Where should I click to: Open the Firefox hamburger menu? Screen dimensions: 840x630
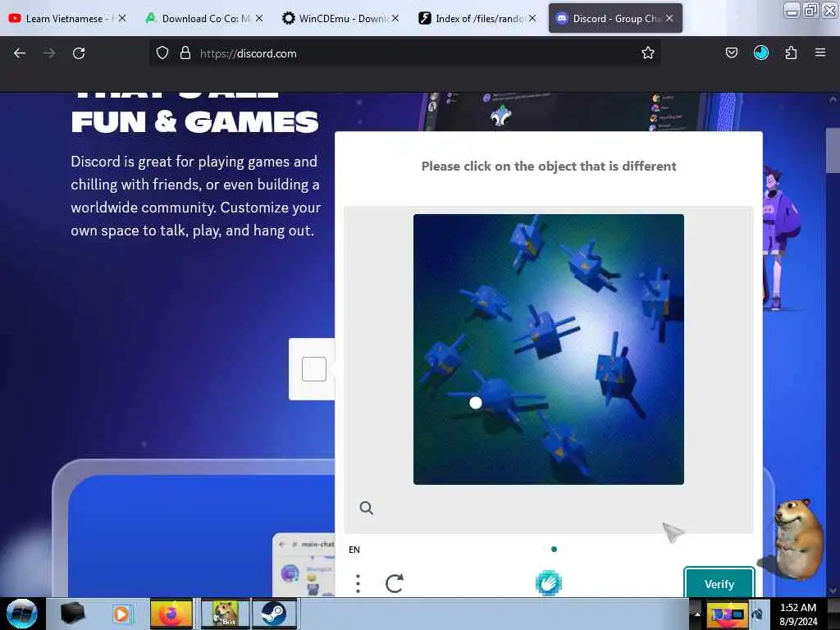(x=820, y=52)
